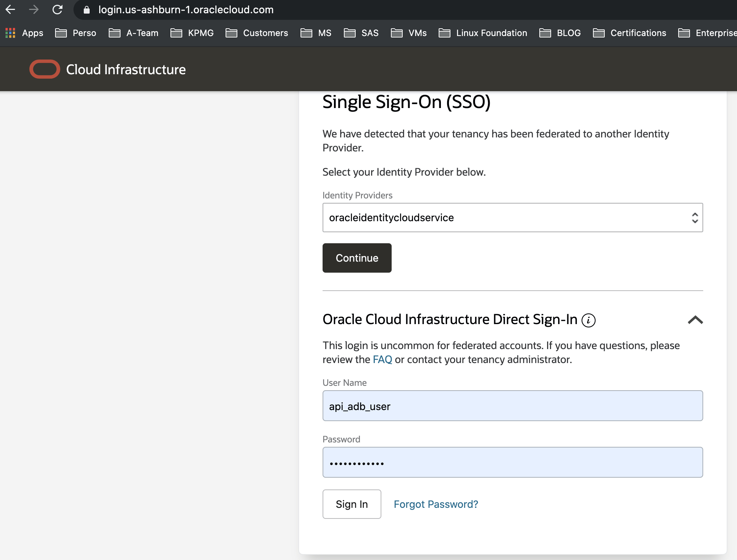Click the browser back arrow
Image resolution: width=737 pixels, height=560 pixels.
tap(10, 10)
